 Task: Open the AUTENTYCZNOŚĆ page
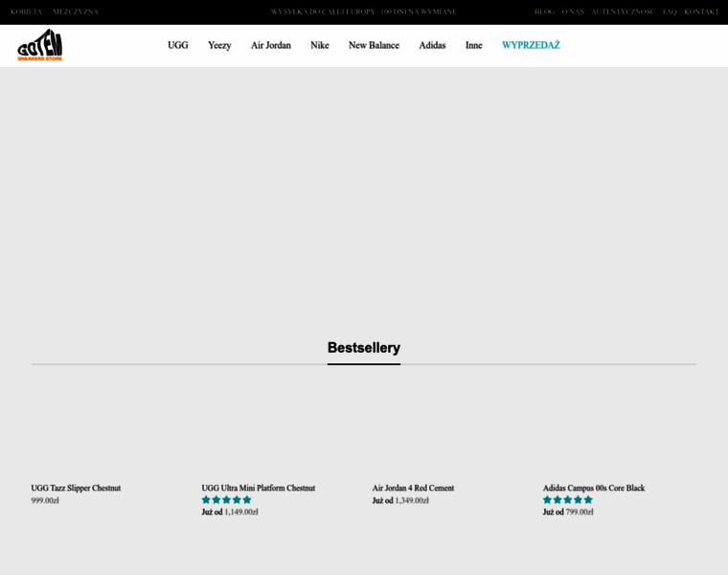point(623,11)
